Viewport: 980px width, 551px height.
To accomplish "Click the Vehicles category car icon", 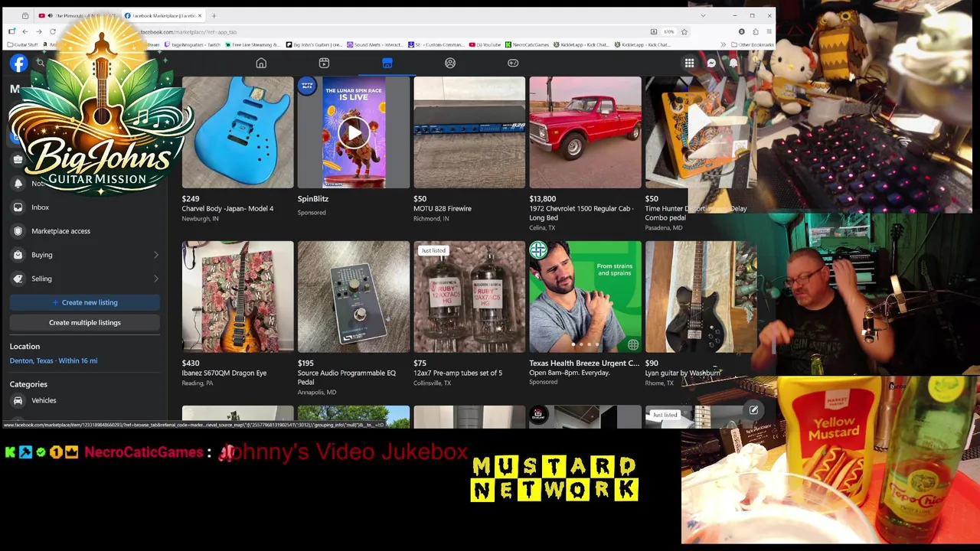I will (x=18, y=400).
